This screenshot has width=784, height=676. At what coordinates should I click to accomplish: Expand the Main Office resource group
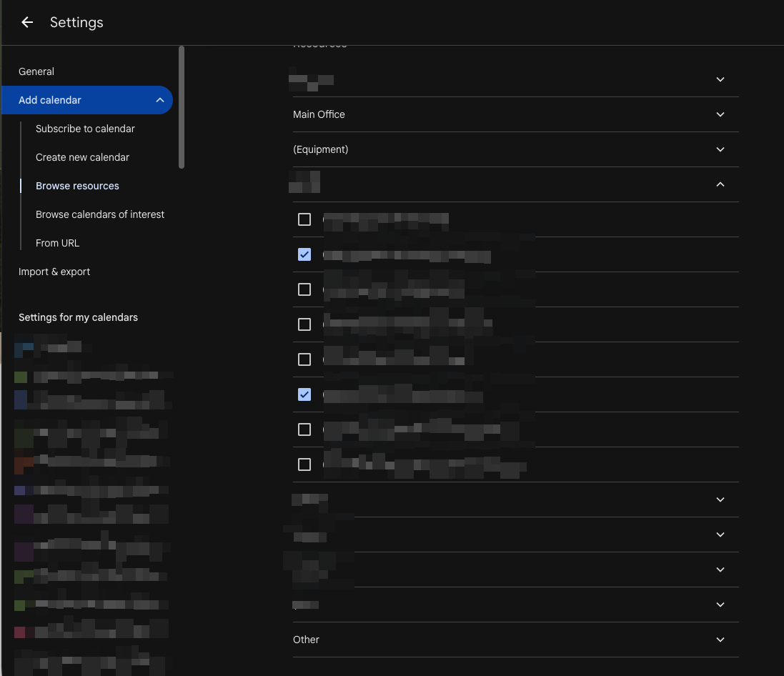click(720, 114)
